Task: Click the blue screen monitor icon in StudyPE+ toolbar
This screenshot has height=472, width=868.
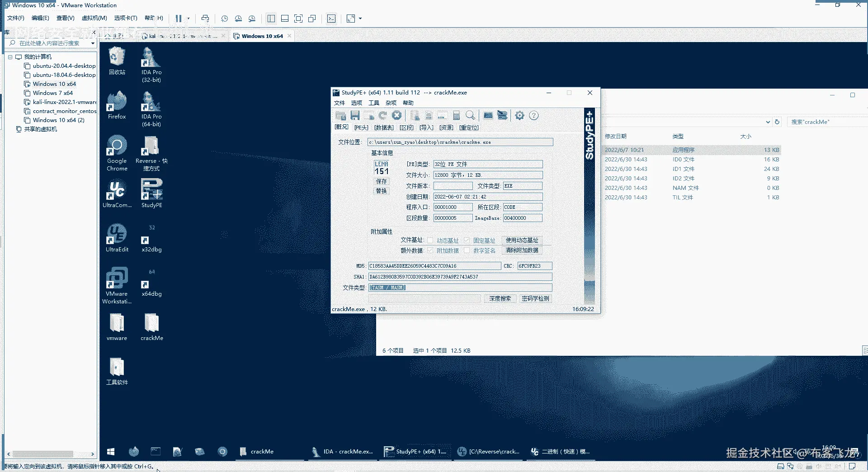Action: (488, 115)
